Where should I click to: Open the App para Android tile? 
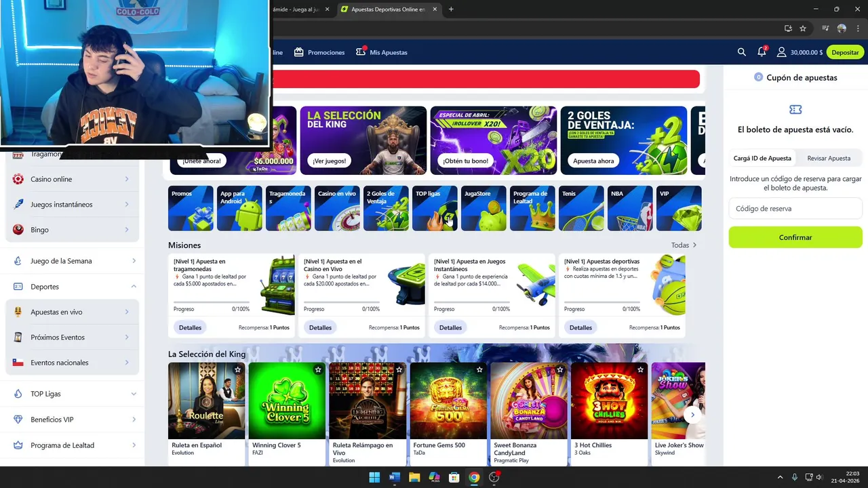(x=239, y=208)
